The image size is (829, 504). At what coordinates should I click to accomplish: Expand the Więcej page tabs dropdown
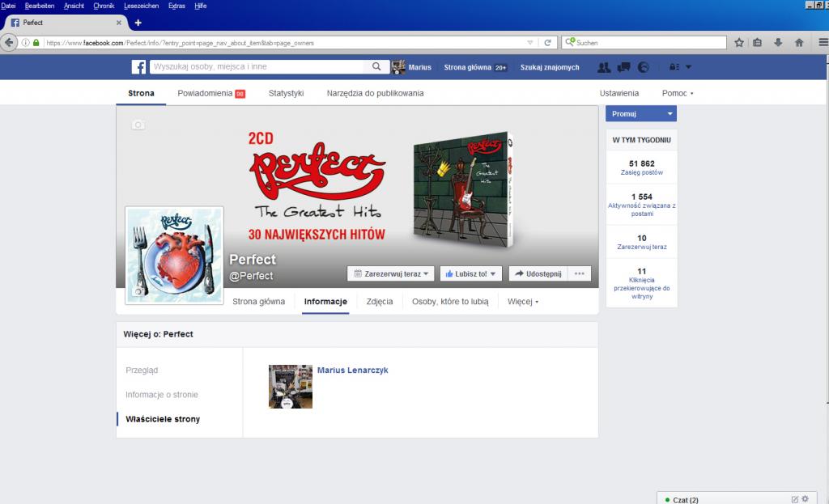click(522, 302)
